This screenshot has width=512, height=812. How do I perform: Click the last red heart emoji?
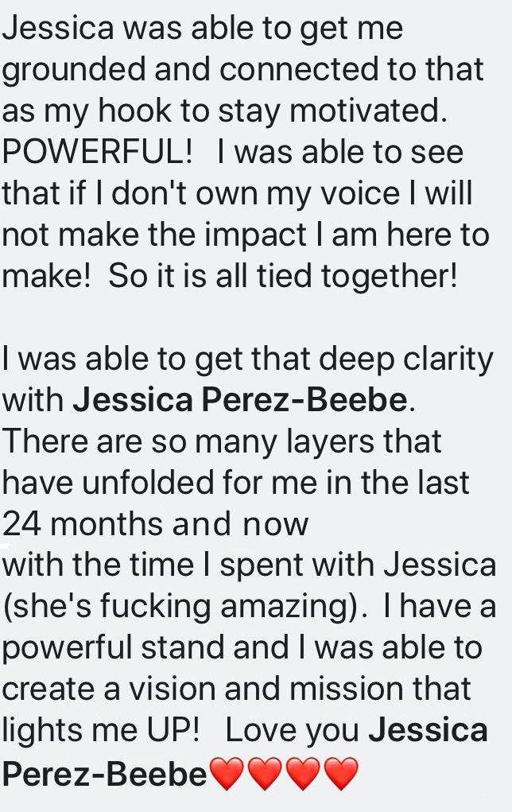tap(341, 773)
